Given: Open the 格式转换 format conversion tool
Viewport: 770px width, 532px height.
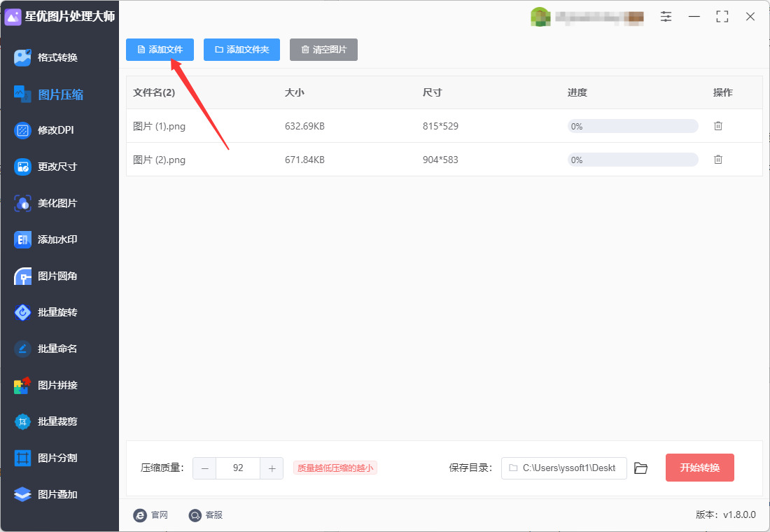Looking at the screenshot, I should [x=45, y=57].
